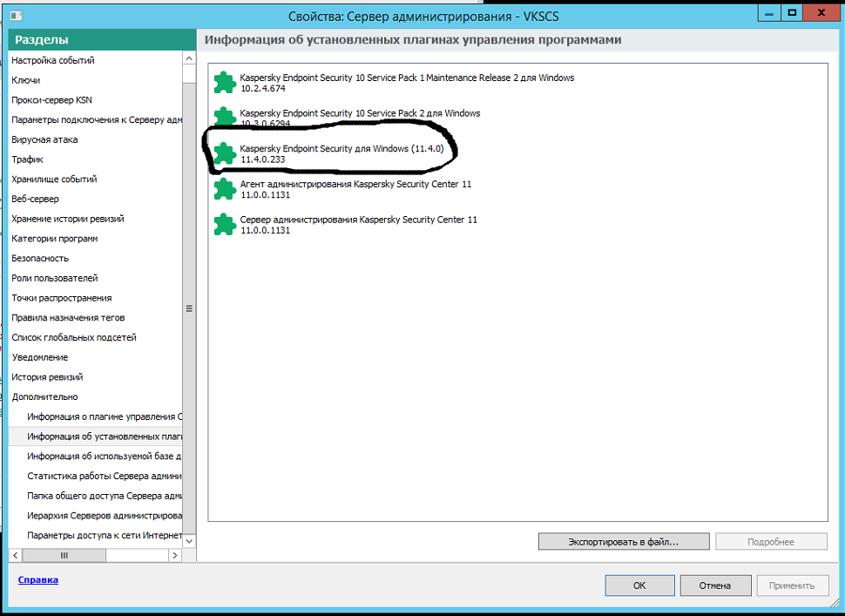Open Хранение истории ревизий section
Viewport: 845px width, 616px height.
[68, 219]
